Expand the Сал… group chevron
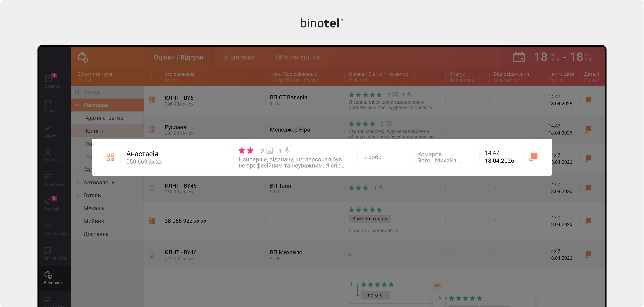The image size is (644, 307). (x=78, y=170)
